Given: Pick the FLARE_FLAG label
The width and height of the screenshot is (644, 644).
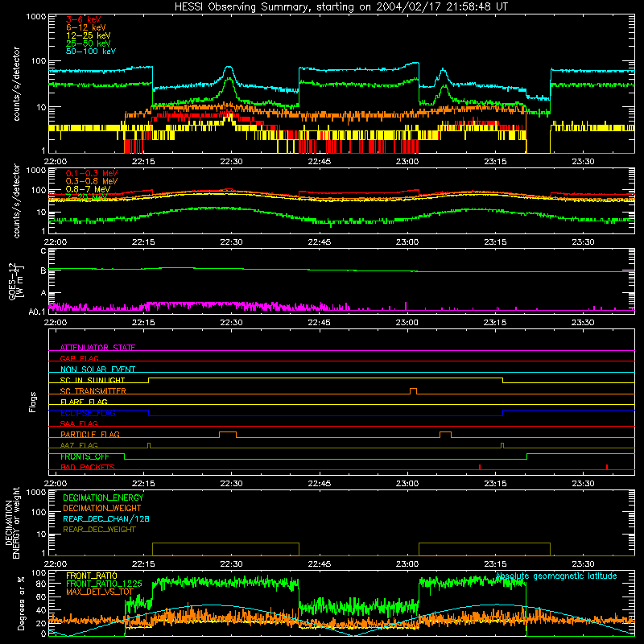Looking at the screenshot, I should point(84,402).
